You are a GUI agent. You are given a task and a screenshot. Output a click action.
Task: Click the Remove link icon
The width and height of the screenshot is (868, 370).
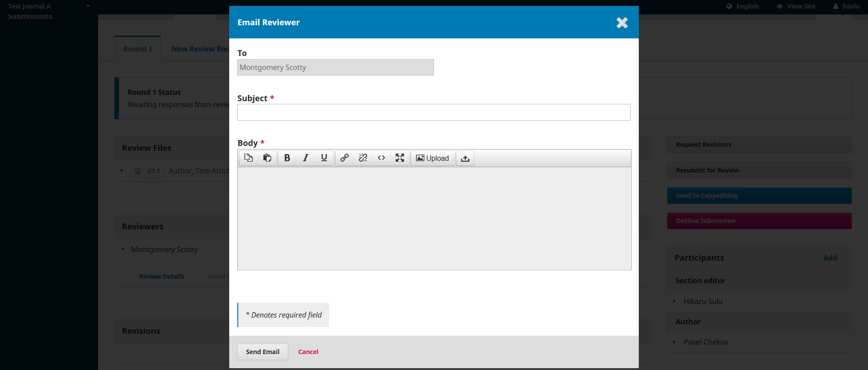[x=363, y=158]
